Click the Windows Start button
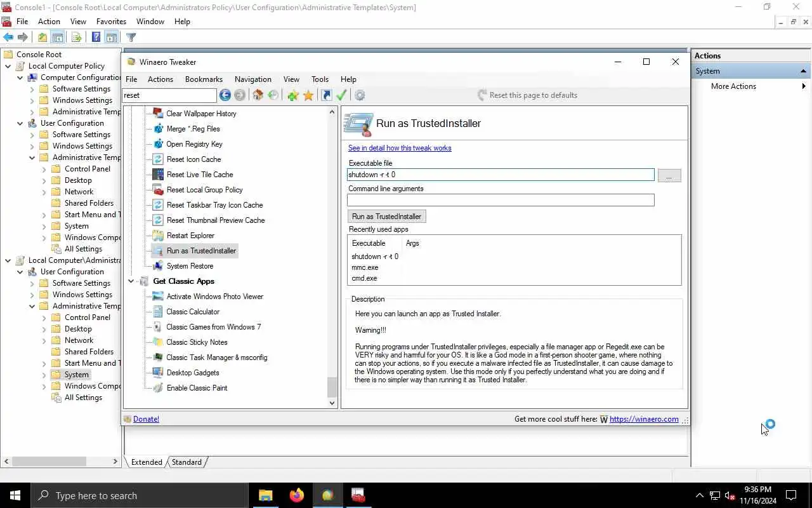Screen dimensions: 812x508 tap(15, 495)
